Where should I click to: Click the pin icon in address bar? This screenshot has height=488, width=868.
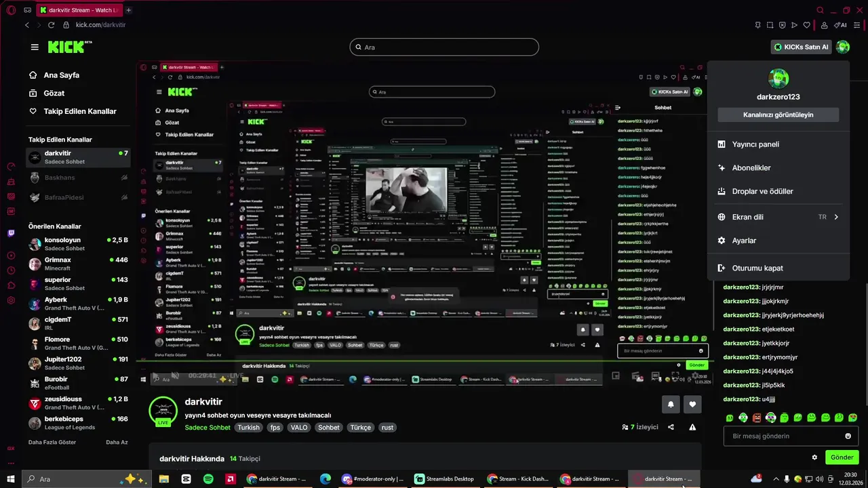(757, 25)
